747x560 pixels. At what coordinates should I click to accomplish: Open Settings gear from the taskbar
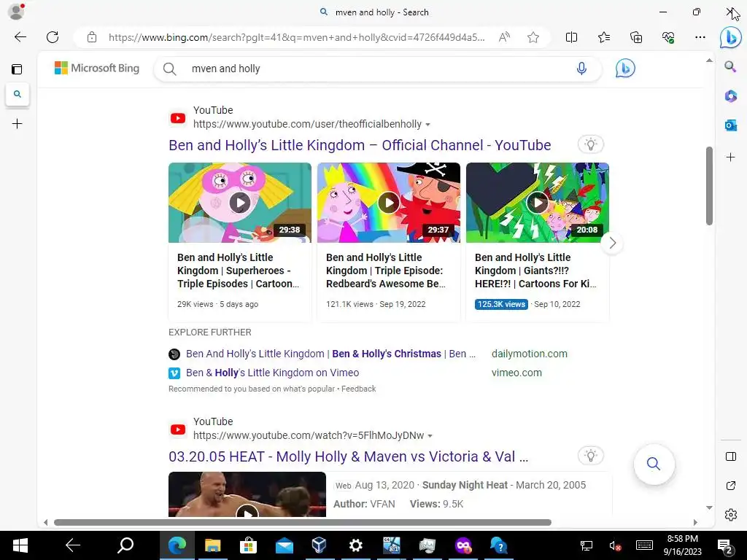tap(355, 545)
